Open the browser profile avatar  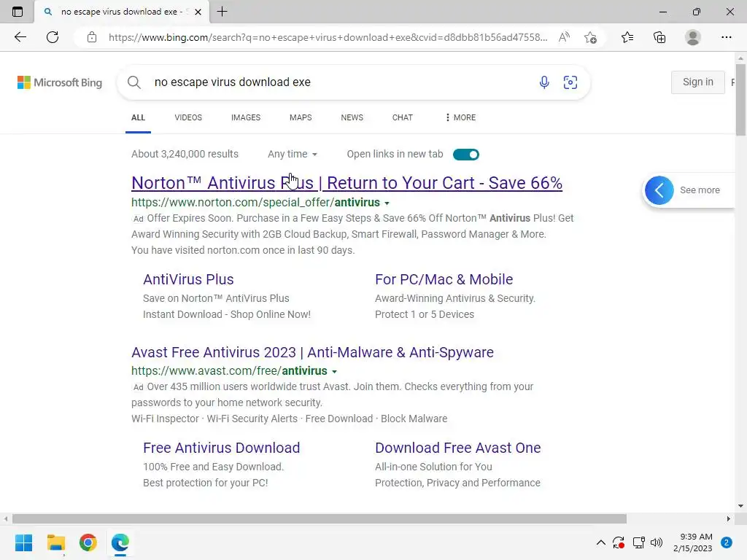point(693,37)
